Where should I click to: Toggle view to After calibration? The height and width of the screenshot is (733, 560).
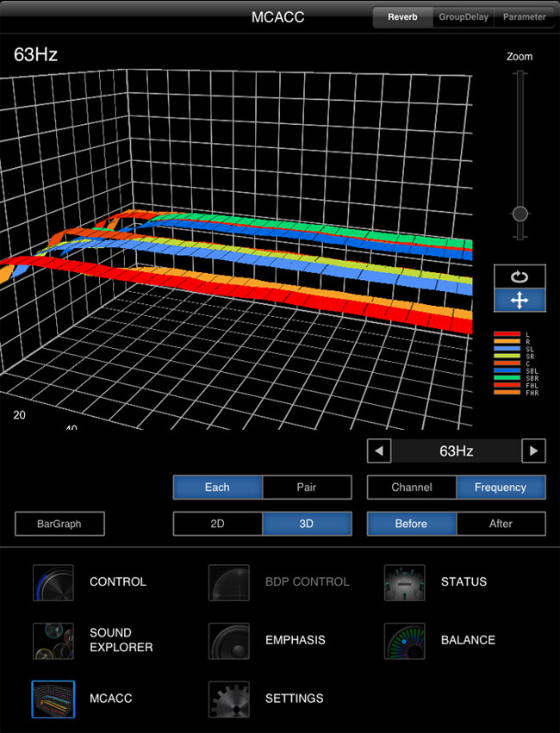click(x=501, y=524)
